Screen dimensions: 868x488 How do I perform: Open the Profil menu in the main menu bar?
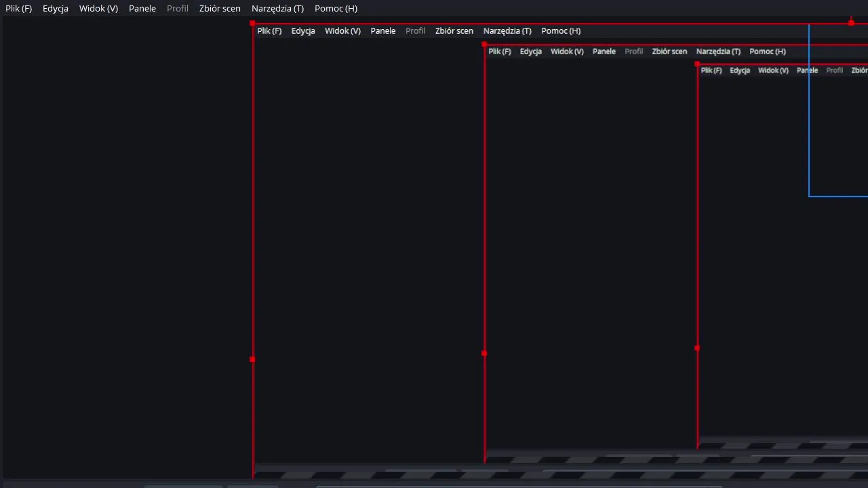tap(178, 9)
